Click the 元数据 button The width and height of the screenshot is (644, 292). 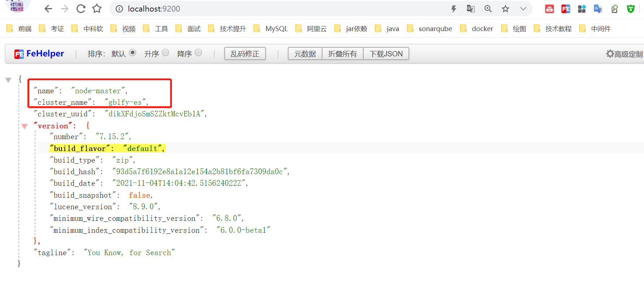click(x=305, y=53)
